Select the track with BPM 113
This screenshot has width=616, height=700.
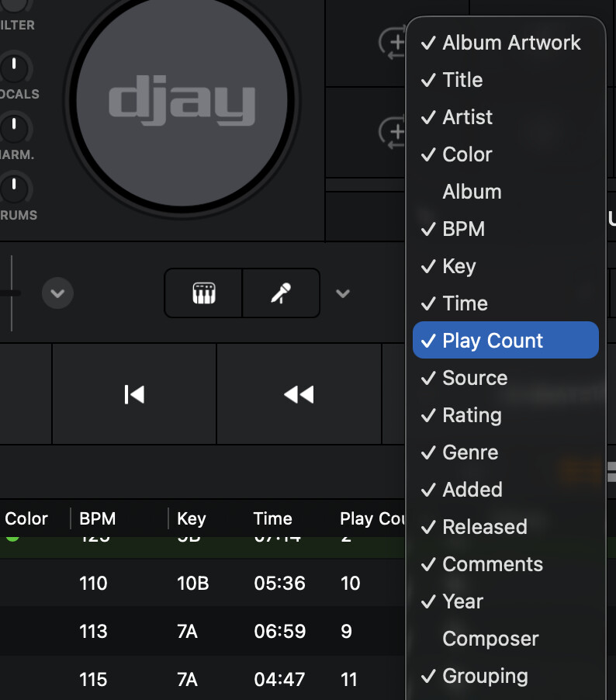(x=194, y=631)
